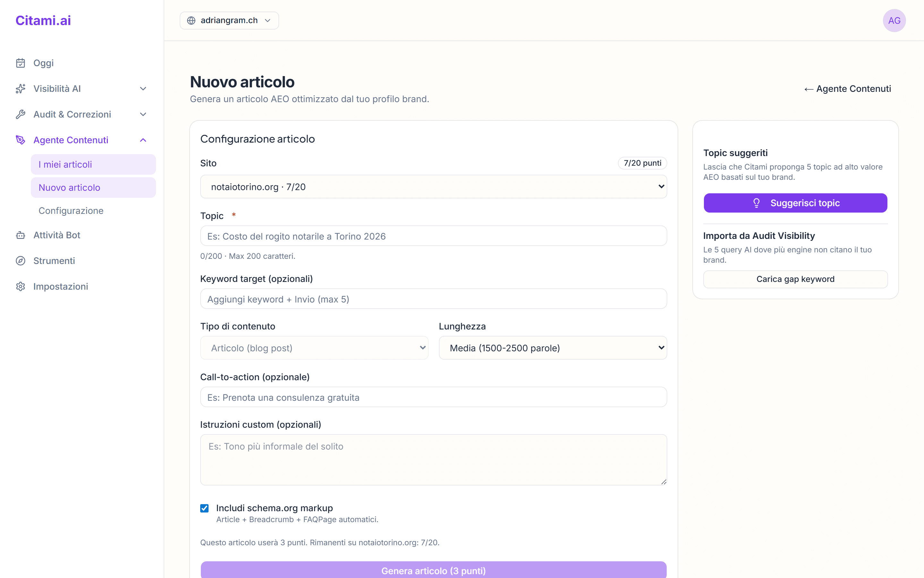The height and width of the screenshot is (578, 924).
Task: Open the AG user avatar menu
Action: click(x=894, y=21)
